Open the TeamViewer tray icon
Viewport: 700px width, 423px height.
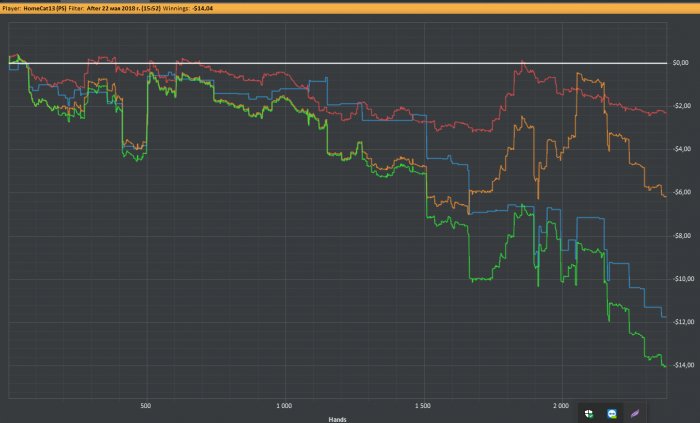coord(612,414)
